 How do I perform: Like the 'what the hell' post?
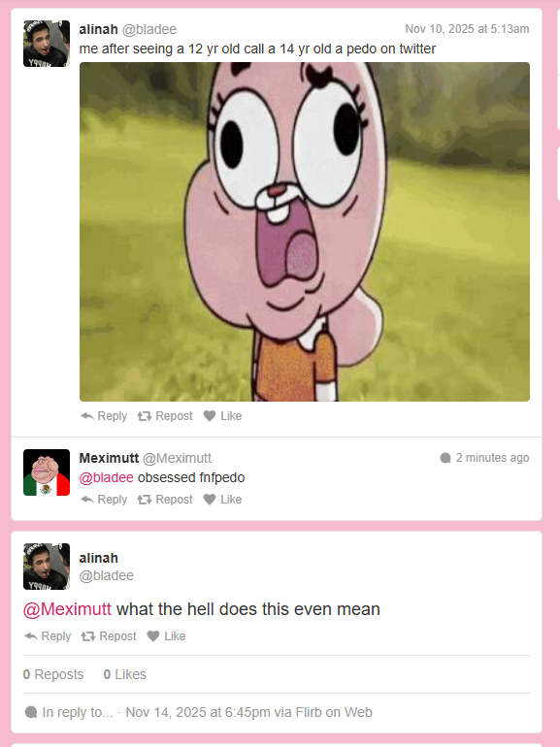pos(166,636)
